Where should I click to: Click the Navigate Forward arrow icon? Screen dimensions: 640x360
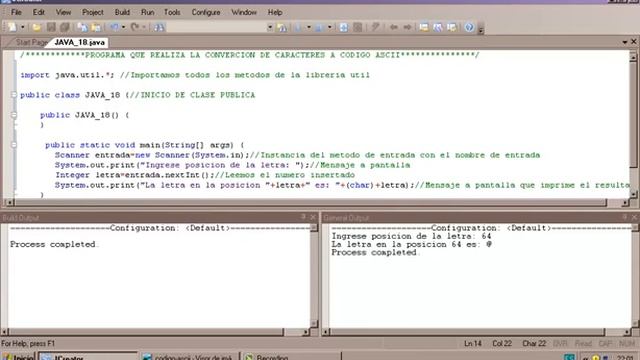click(407, 27)
